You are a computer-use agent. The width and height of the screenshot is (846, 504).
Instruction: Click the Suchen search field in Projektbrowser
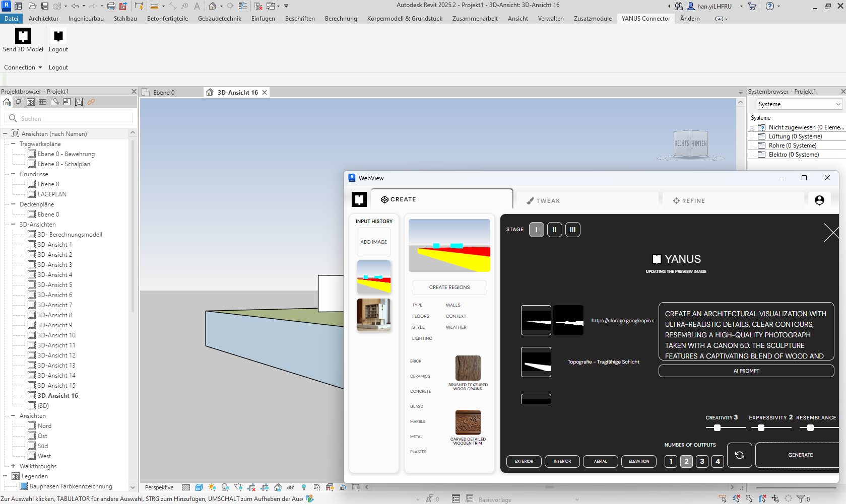click(69, 118)
